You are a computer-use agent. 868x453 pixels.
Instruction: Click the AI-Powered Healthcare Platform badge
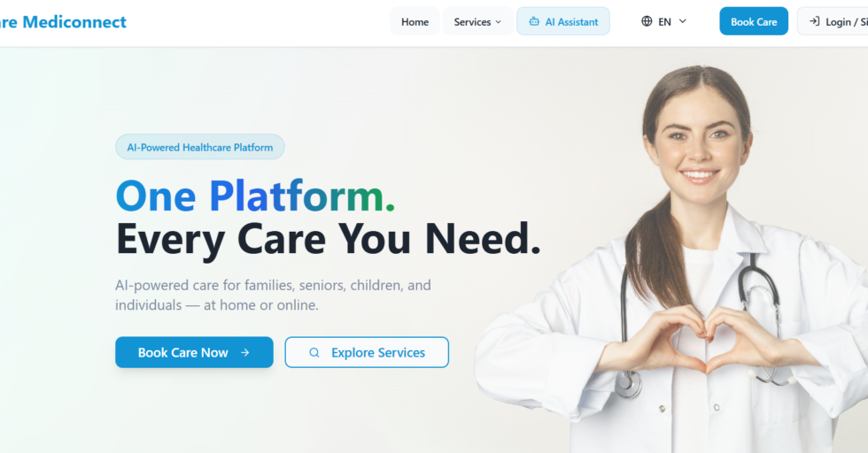pos(200,147)
